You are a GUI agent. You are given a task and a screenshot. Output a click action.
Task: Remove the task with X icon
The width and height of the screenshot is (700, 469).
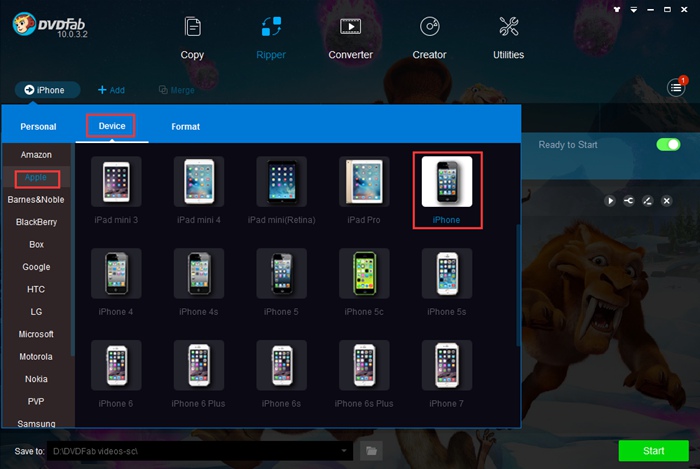click(667, 201)
